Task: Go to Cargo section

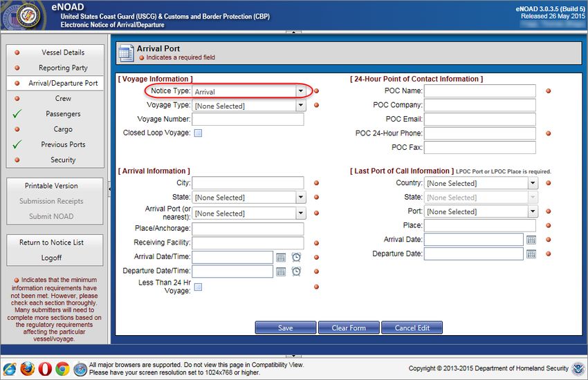Action: coord(55,129)
